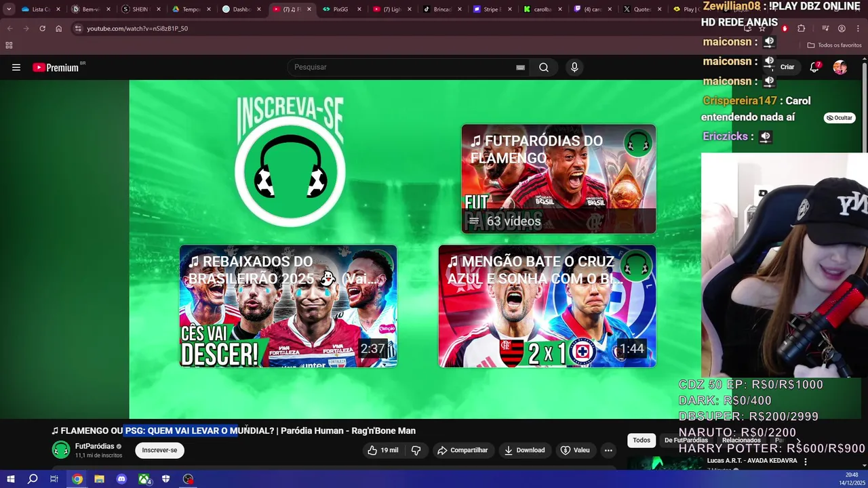Start voice search with microphone icon
The image size is (868, 488).
click(x=574, y=67)
